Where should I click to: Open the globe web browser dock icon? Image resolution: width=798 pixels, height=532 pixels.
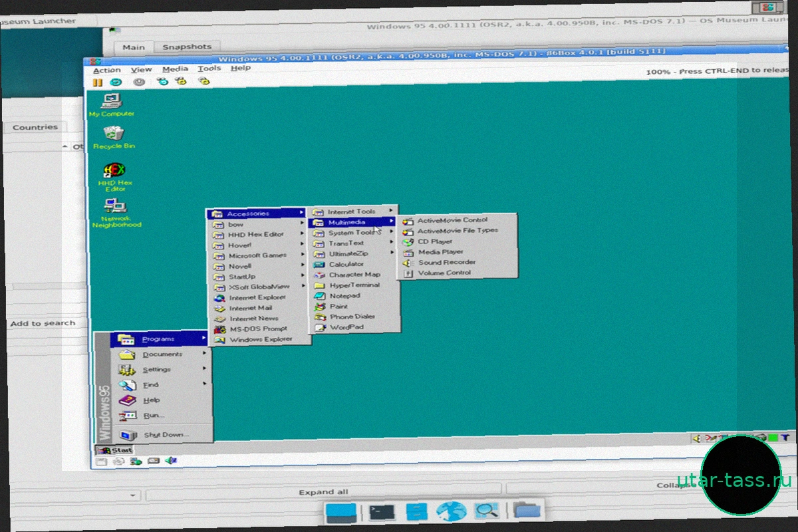(x=452, y=511)
